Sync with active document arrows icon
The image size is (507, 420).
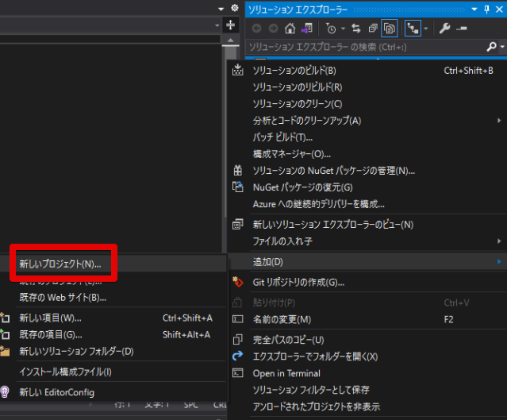(x=356, y=29)
